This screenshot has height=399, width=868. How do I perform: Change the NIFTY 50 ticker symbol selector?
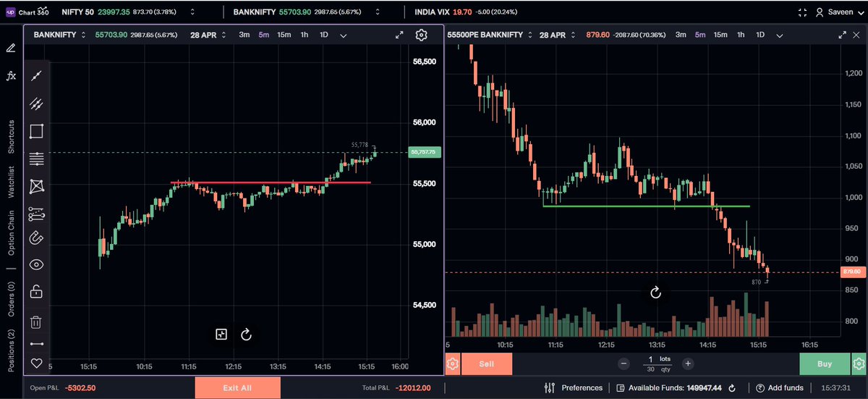click(x=192, y=12)
